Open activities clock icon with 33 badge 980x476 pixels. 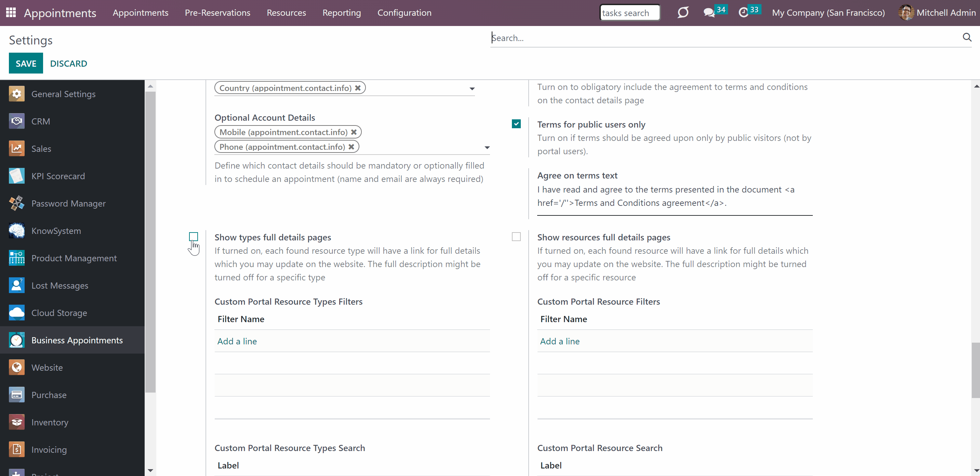[743, 13]
